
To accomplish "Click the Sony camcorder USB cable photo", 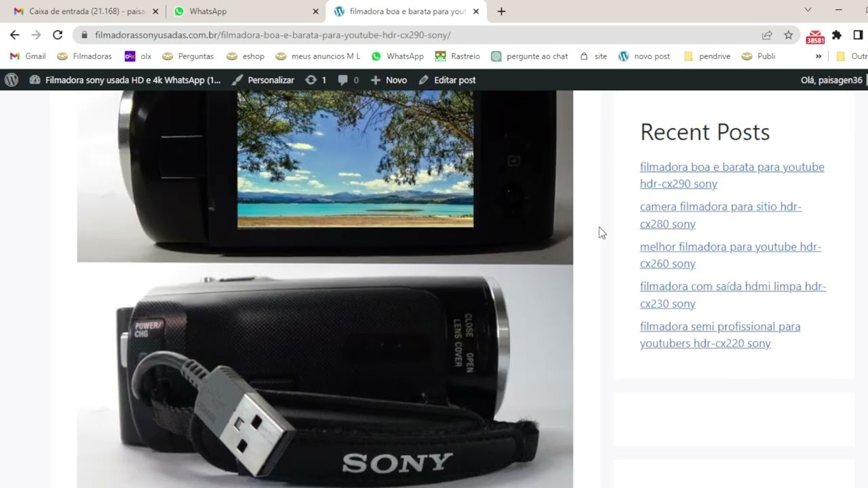I will [325, 376].
